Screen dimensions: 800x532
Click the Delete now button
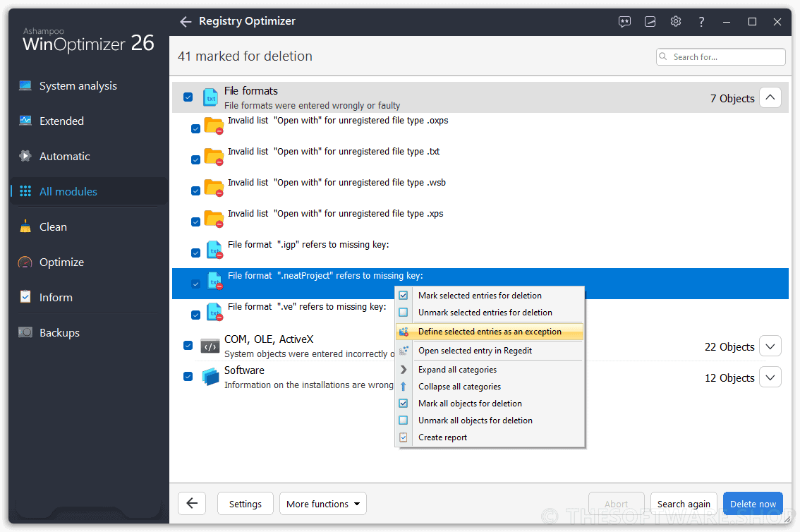753,504
